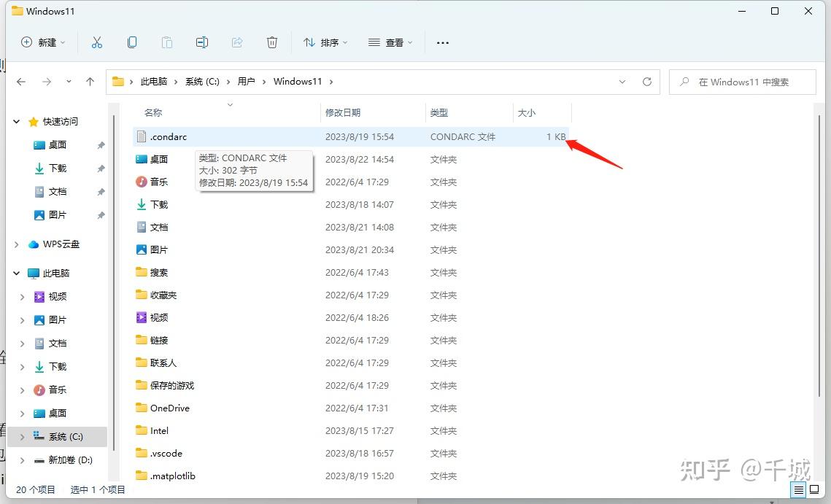
Task: Click the Delete trash can icon
Action: pos(272,42)
